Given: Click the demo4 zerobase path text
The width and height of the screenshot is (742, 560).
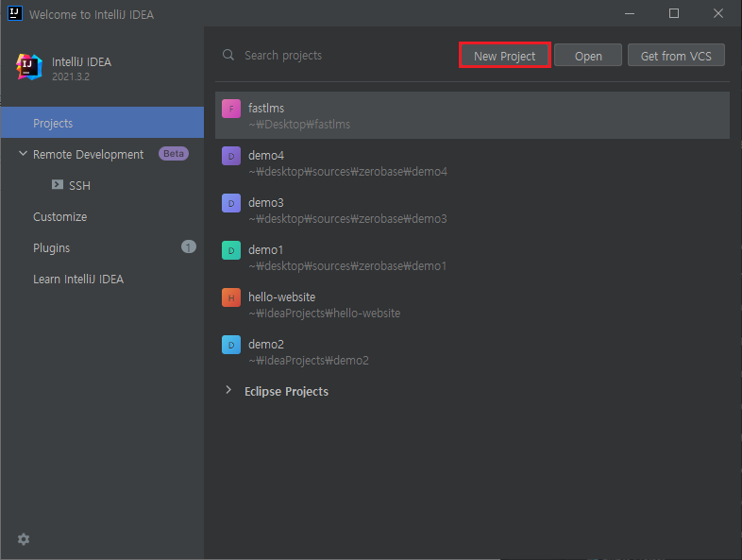Looking at the screenshot, I should 347,171.
